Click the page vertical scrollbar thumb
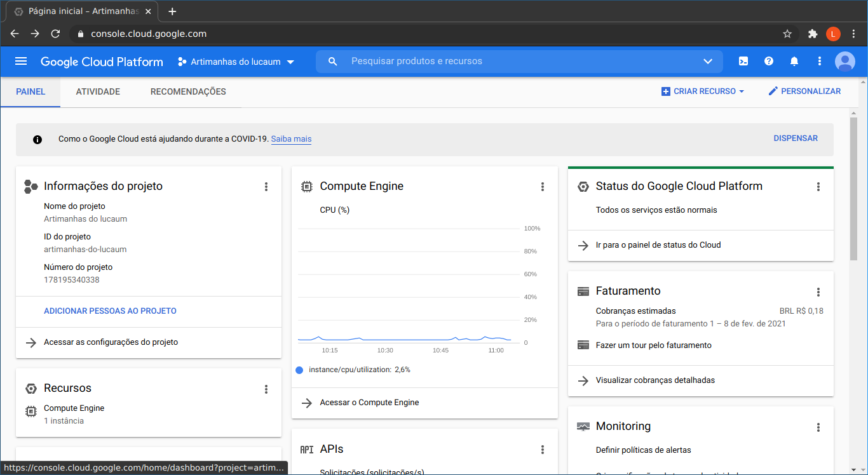This screenshot has width=868, height=475. [854, 188]
